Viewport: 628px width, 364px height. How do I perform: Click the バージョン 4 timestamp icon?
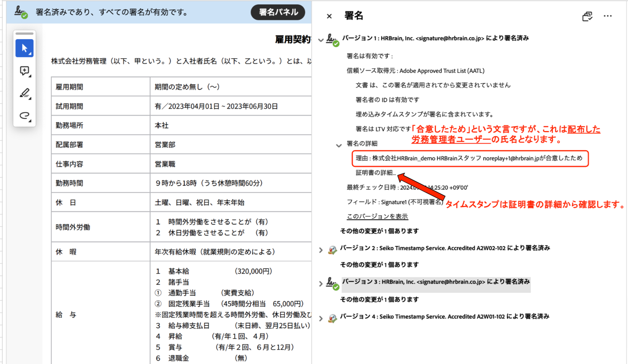click(x=332, y=318)
